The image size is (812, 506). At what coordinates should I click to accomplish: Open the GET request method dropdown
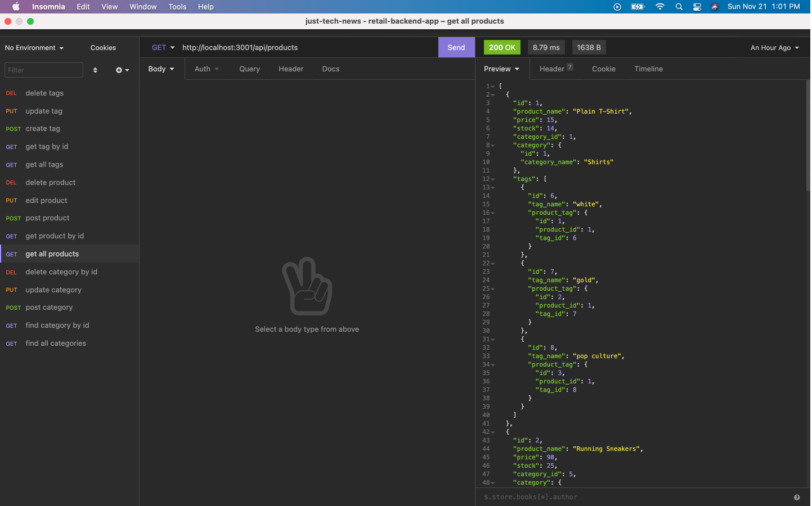pyautogui.click(x=162, y=47)
